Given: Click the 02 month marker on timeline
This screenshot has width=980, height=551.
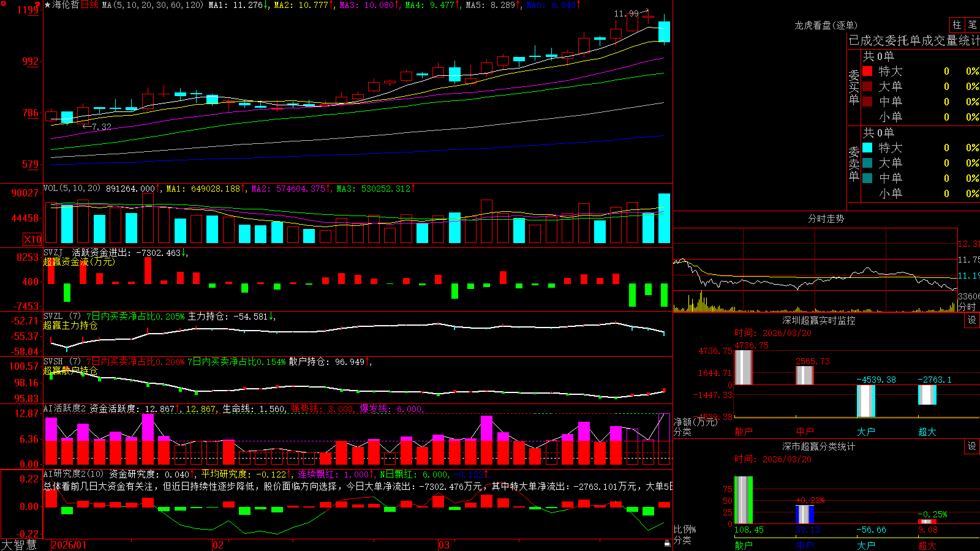Looking at the screenshot, I should pyautogui.click(x=218, y=545).
